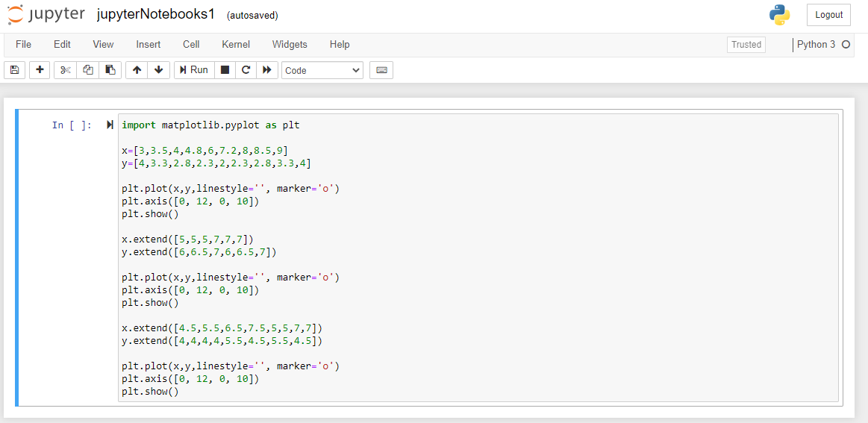Move selected cell down arrow
This screenshot has width=868, height=423.
pyautogui.click(x=158, y=70)
